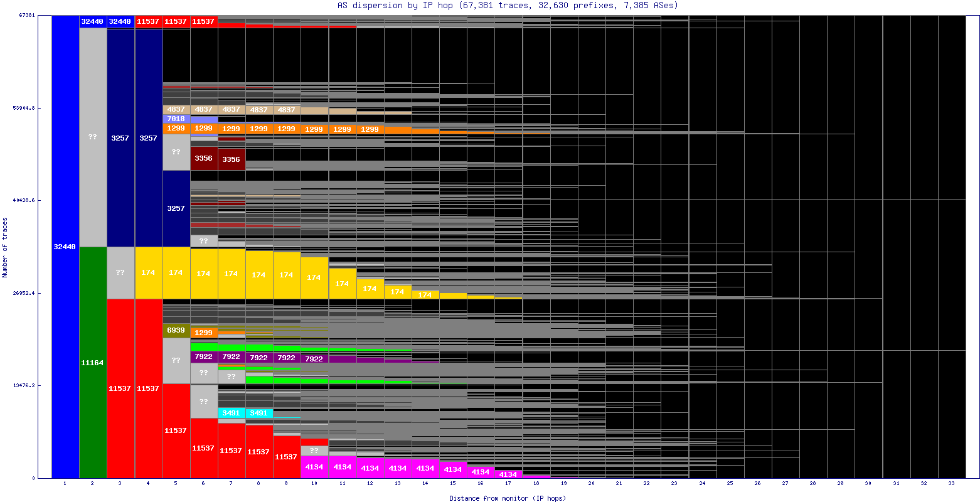The image size is (980, 502).
Task: Click the gray '??' block at hop 2
Action: (93, 137)
